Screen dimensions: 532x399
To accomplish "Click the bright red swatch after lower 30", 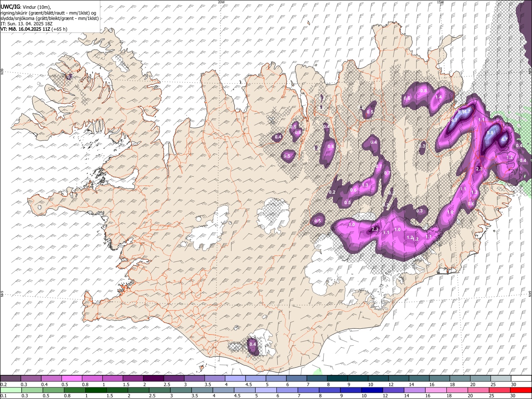I will tap(521, 390).
